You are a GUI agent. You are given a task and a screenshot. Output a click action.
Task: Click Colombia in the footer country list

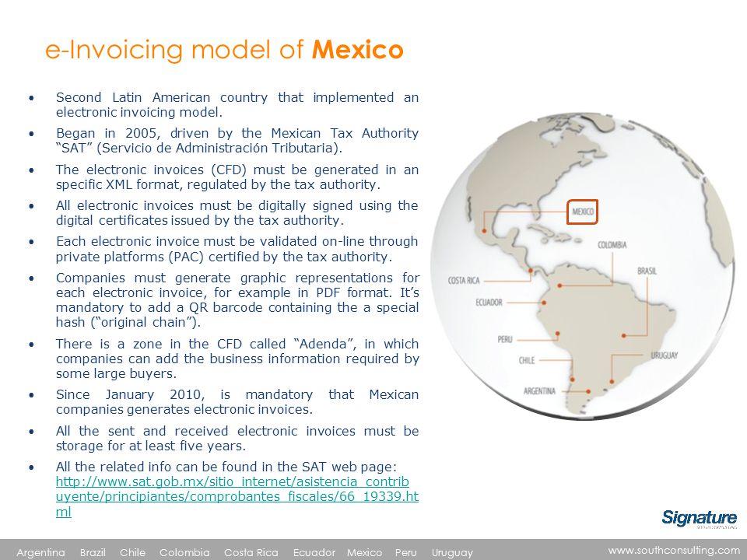184,552
